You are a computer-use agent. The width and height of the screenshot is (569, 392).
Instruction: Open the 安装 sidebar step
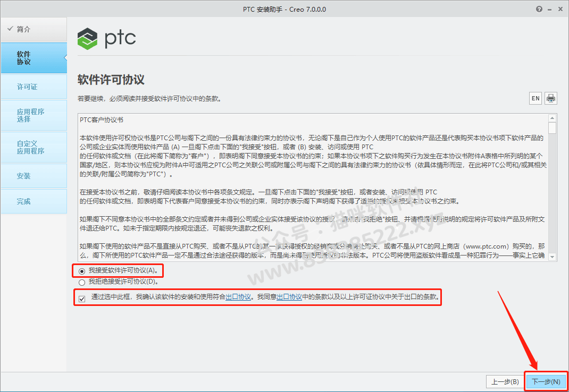(x=34, y=176)
